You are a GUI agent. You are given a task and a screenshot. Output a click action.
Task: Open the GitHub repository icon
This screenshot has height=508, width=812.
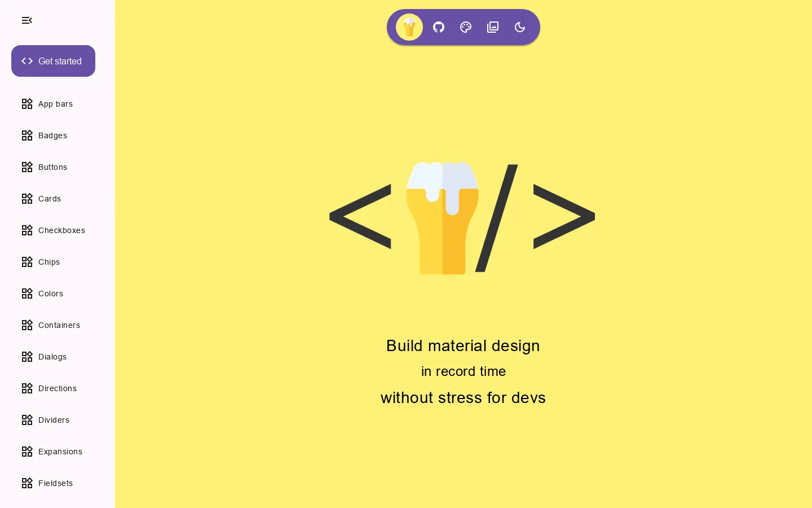[439, 27]
